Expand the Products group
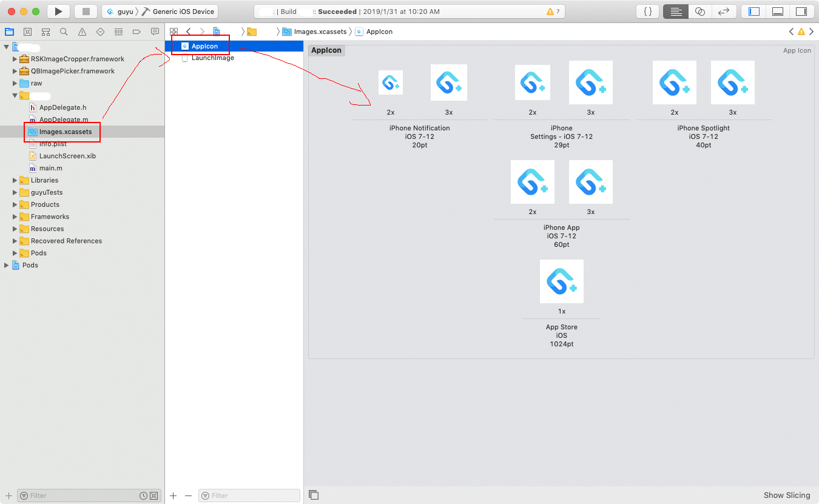 coord(15,204)
